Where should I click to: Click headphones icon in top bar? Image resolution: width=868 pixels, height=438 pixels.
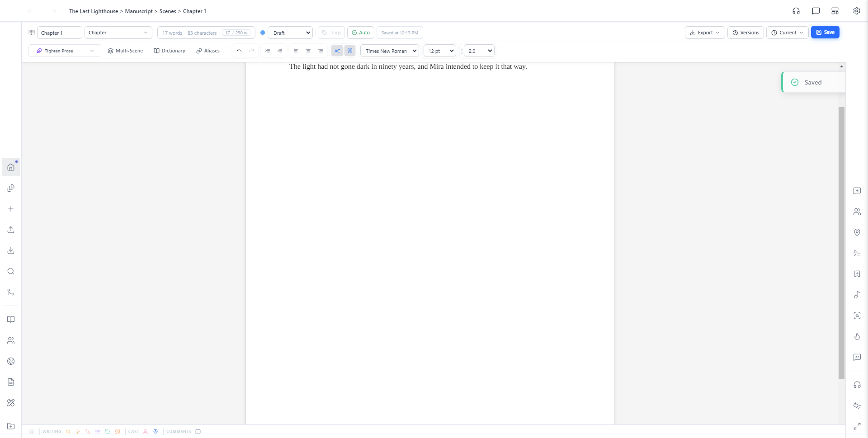tap(796, 11)
